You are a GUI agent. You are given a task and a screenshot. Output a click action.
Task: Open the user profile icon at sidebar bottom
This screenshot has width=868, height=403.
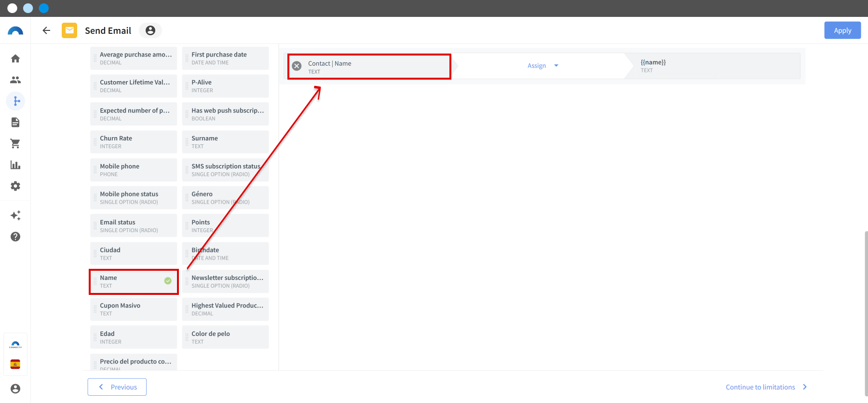point(15,389)
